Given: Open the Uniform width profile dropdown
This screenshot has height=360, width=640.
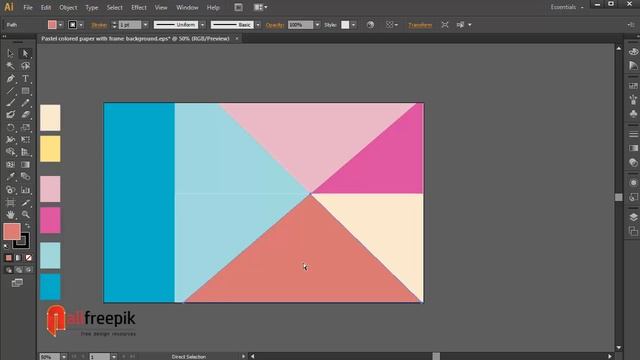Looking at the screenshot, I should (202, 25).
